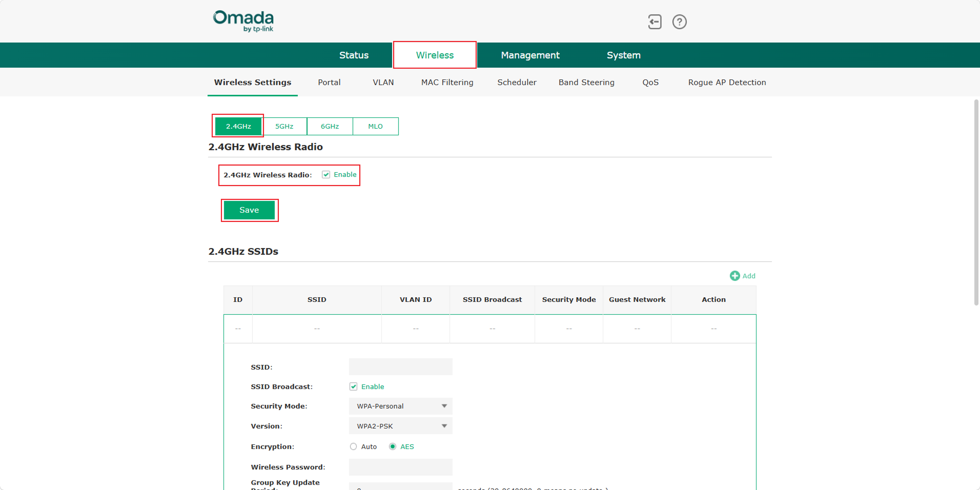Image resolution: width=980 pixels, height=490 pixels.
Task: Click the Enable label beside 2.4GHz Wireless Radio
Action: pos(345,174)
